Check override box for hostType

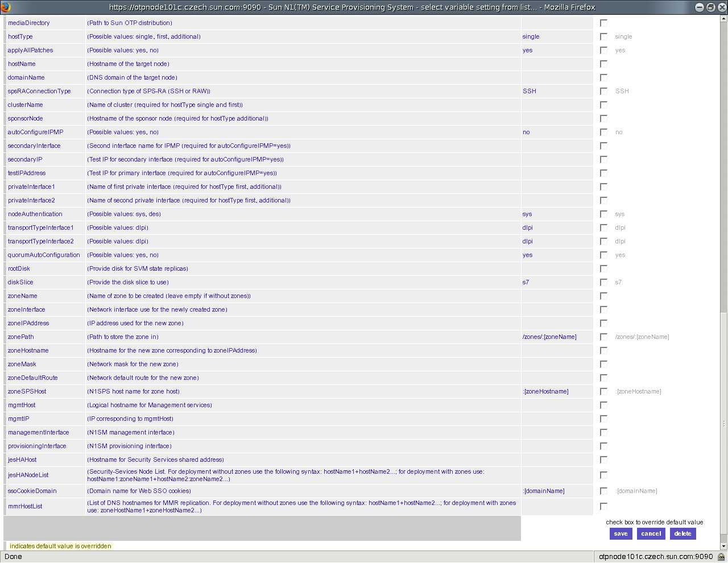point(603,36)
